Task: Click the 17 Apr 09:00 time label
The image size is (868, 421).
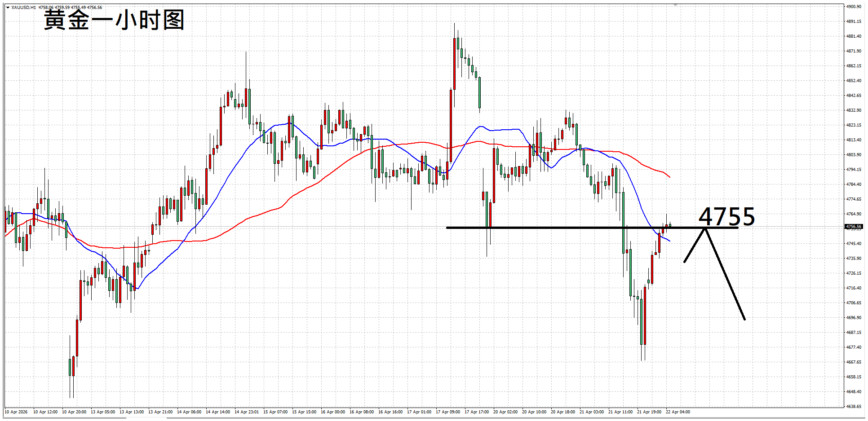Action: (447, 412)
